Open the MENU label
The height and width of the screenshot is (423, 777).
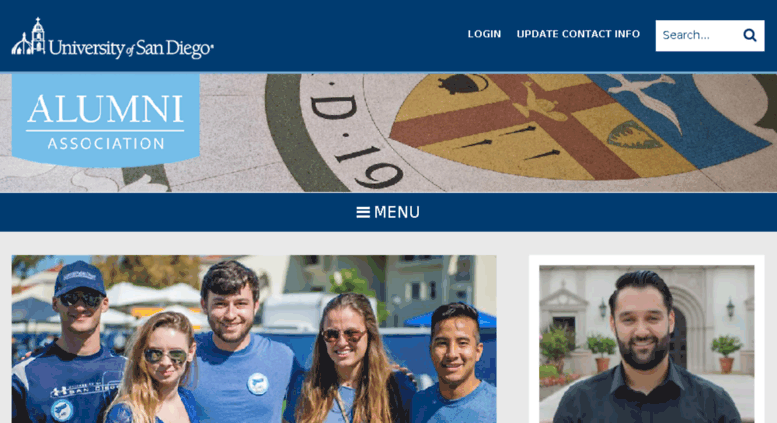[x=397, y=212]
